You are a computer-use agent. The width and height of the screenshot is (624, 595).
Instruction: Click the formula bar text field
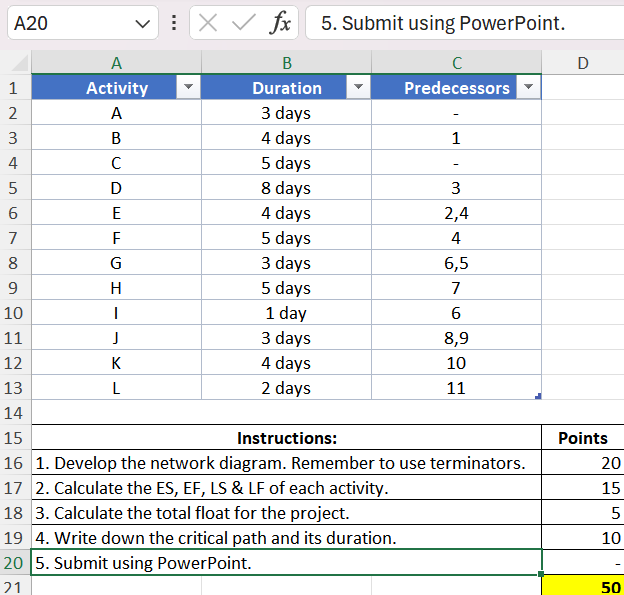pos(464,23)
